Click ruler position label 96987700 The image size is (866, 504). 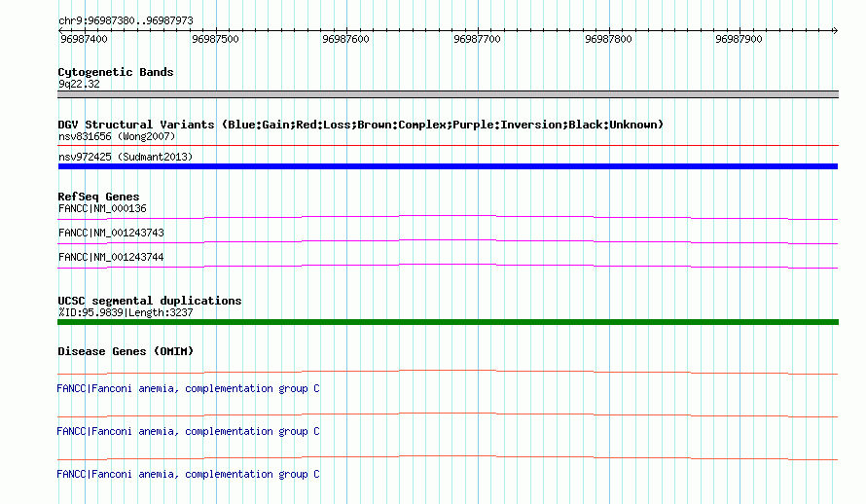point(477,39)
